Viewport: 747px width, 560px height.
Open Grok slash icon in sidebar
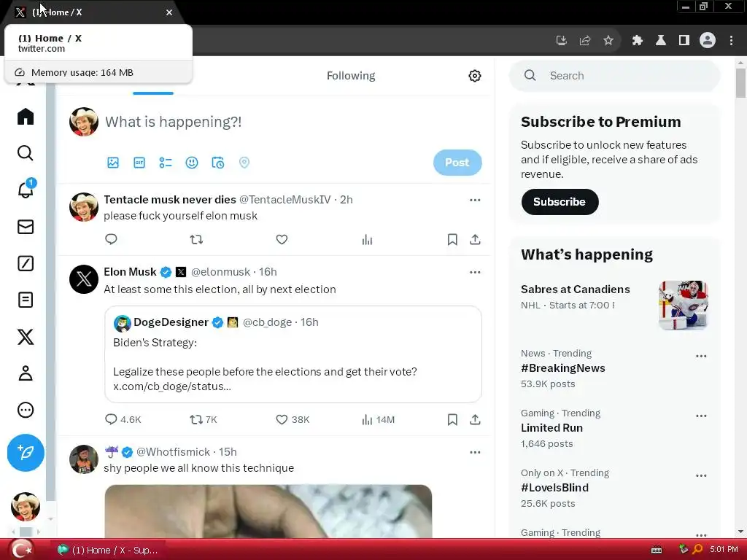click(x=26, y=262)
